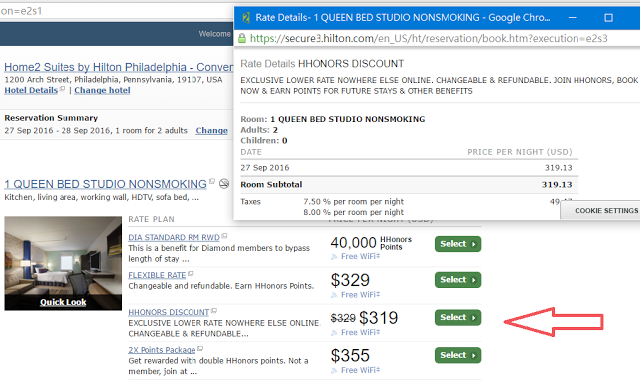
Task: Select the $355 2X Points Package
Action: tap(458, 355)
